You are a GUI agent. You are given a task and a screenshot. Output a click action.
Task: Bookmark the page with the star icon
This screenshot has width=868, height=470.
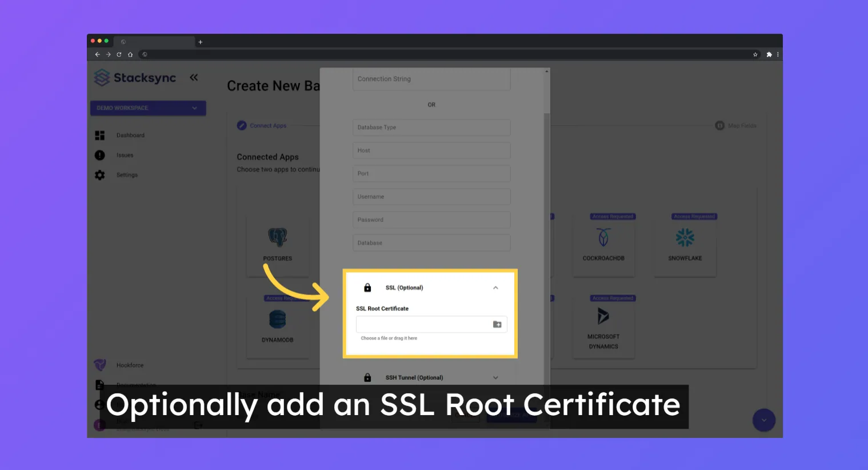click(755, 54)
